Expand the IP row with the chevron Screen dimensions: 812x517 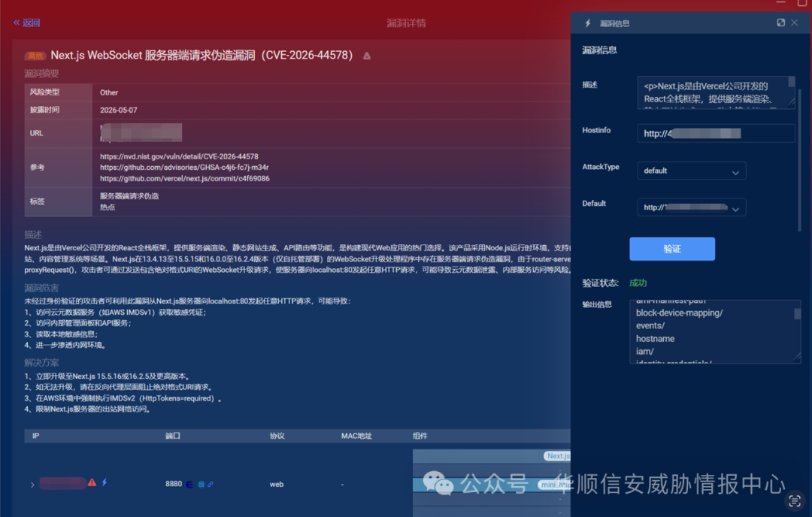pos(32,485)
